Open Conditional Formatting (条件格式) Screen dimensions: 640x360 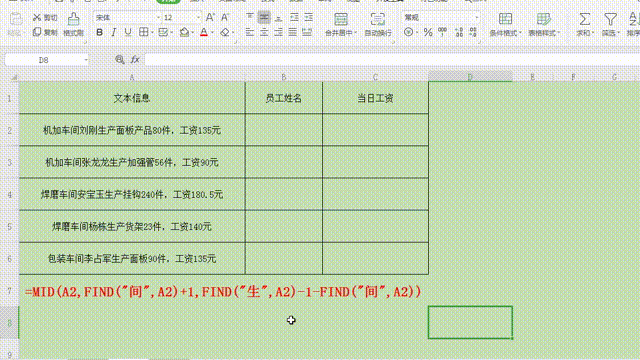click(505, 24)
